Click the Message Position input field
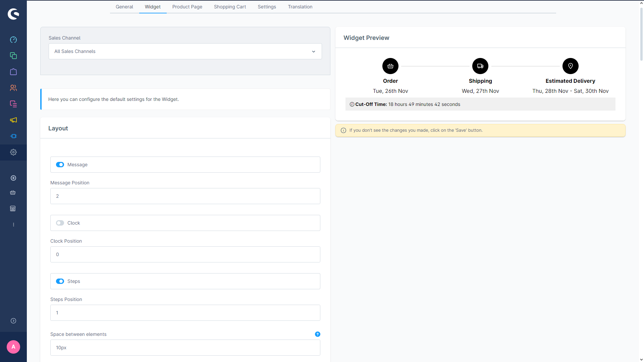 click(185, 196)
